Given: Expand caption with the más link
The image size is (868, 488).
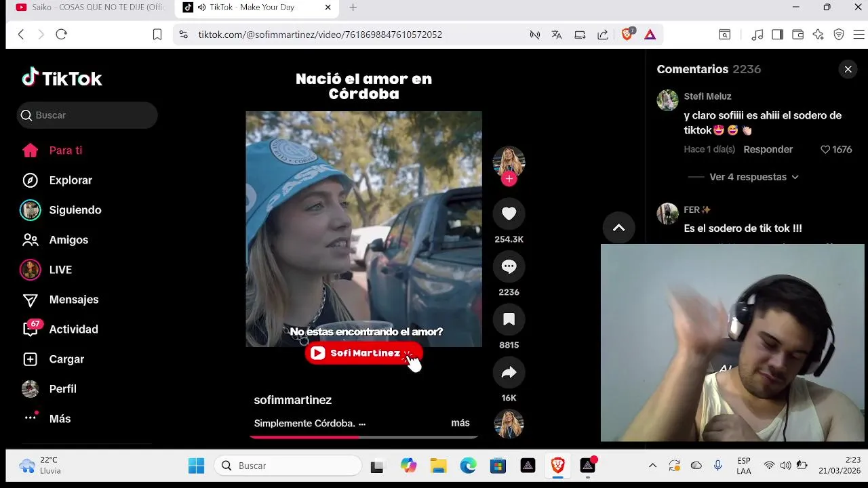Looking at the screenshot, I should pos(460,423).
